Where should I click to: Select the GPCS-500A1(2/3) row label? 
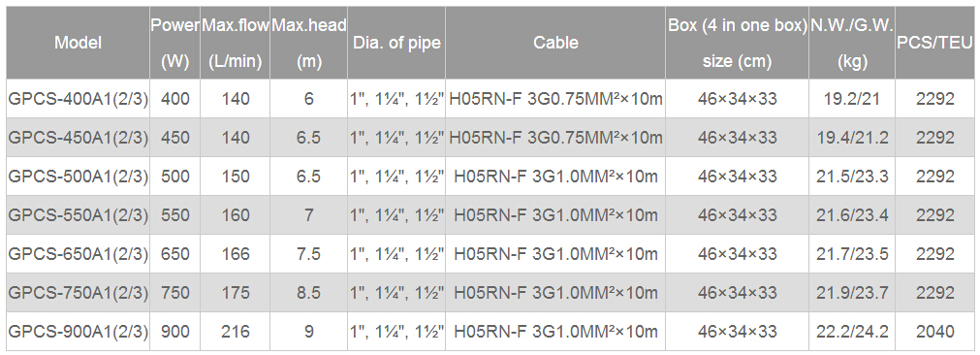tap(79, 177)
